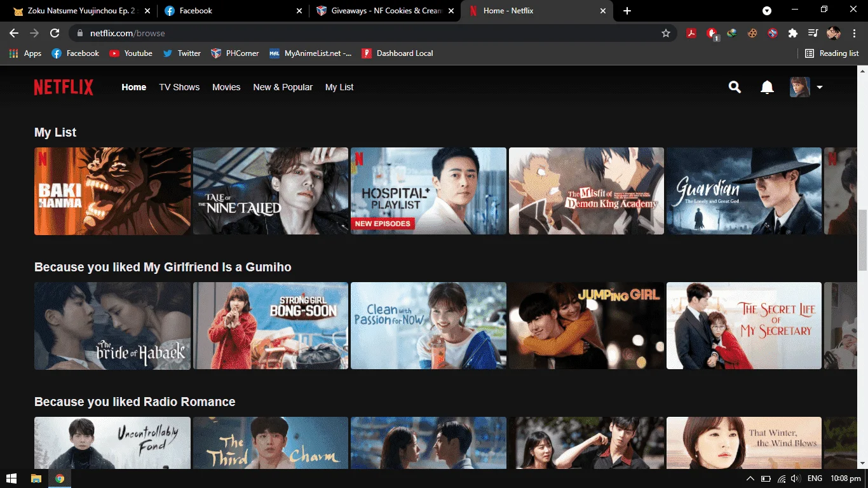Open File Explorer from taskbar
Viewport: 868px width, 488px height.
click(x=36, y=478)
